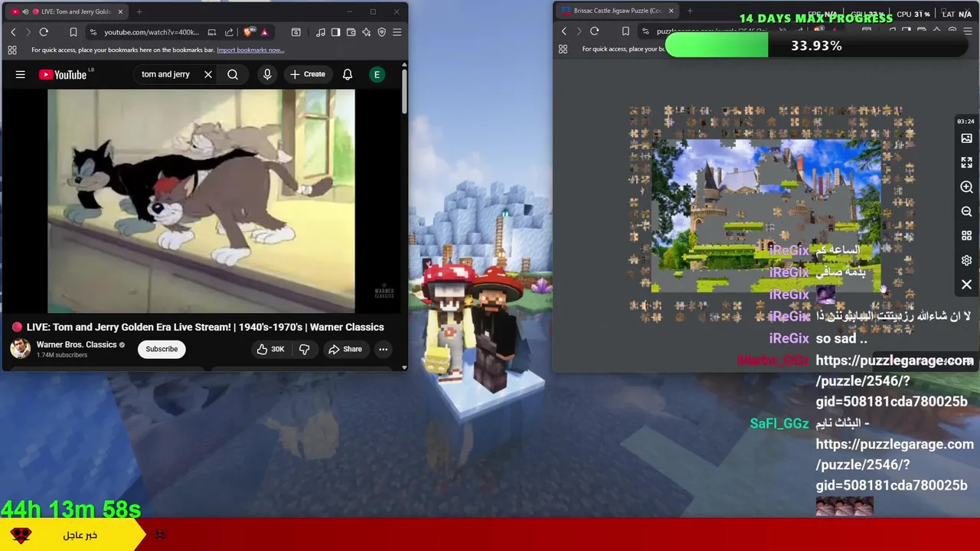
Task: Share the YouTube page from address bar
Action: click(229, 32)
